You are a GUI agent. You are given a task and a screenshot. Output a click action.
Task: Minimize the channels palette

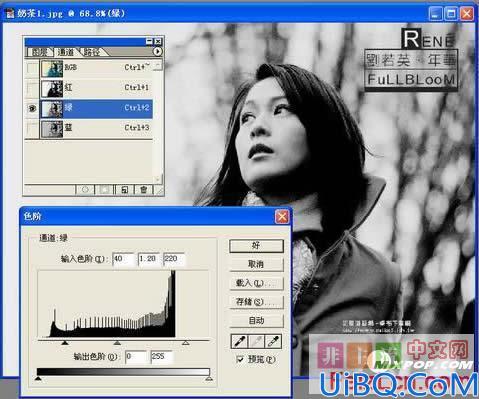149,41
